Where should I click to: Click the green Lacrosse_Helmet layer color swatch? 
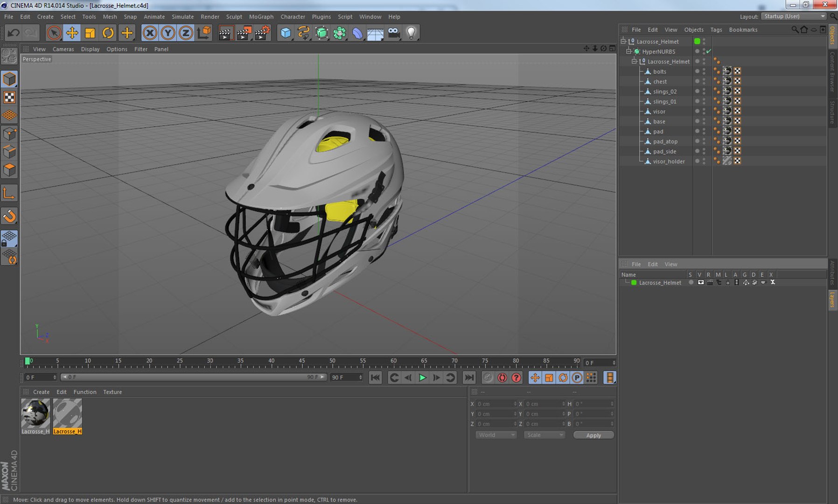[x=634, y=282]
